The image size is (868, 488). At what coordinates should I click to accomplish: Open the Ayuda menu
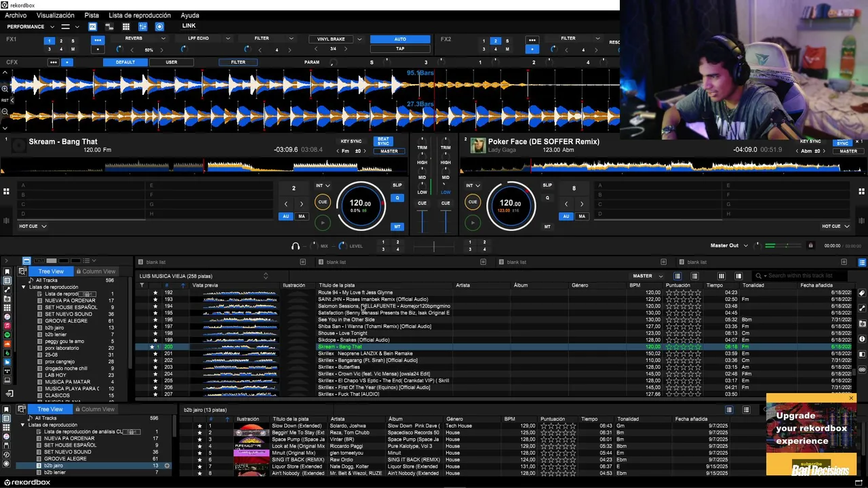point(190,15)
